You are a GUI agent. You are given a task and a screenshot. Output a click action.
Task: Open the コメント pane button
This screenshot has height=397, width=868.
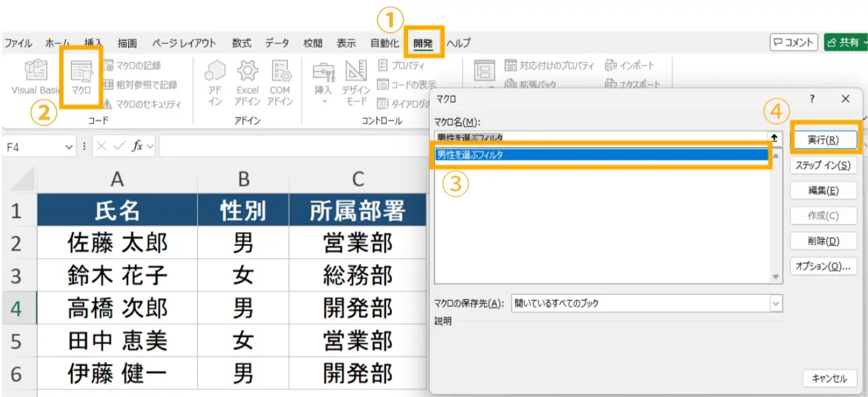point(793,42)
